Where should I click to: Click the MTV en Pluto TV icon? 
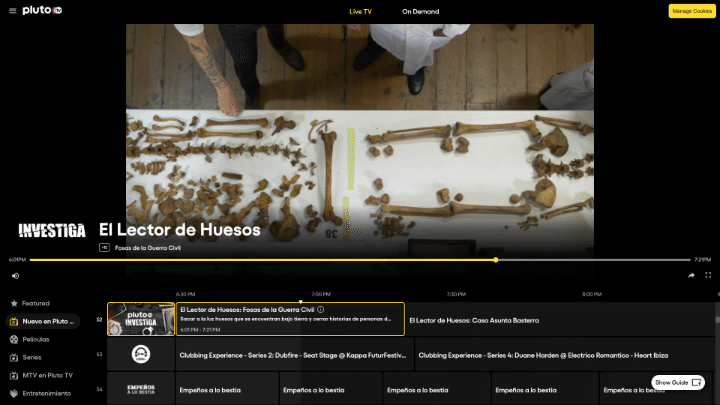[x=14, y=375]
